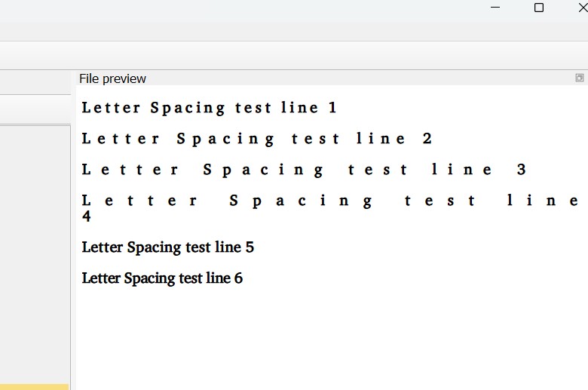Click the word line in line 1

click(299, 108)
